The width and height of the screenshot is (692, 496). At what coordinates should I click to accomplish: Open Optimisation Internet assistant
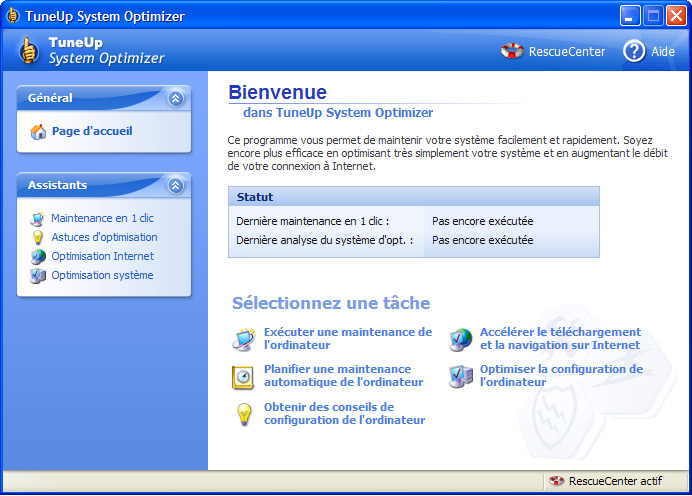point(102,256)
